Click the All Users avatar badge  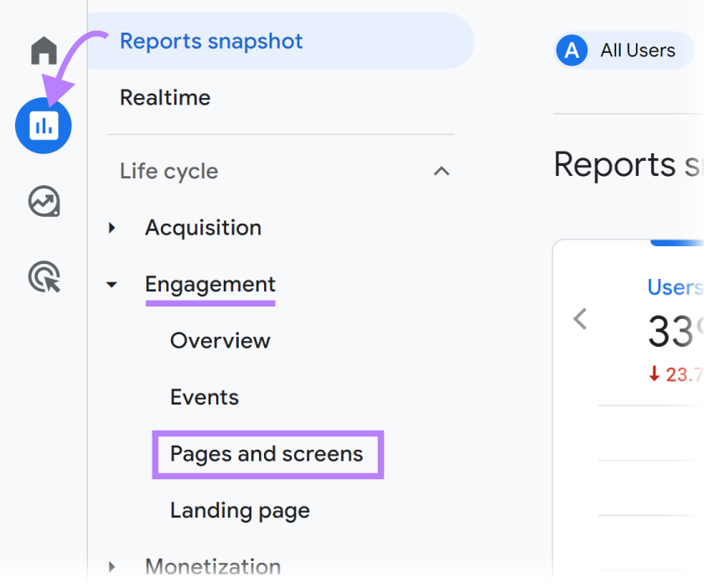[572, 50]
